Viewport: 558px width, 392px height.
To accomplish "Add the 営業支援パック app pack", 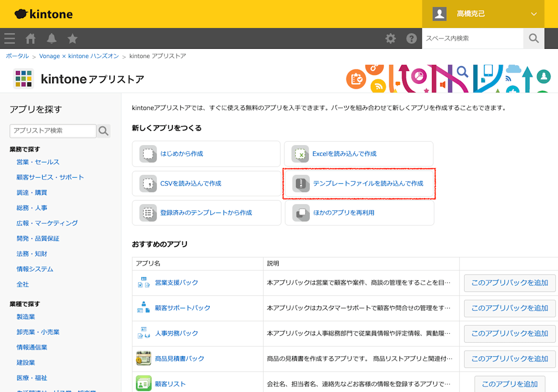I will (510, 283).
